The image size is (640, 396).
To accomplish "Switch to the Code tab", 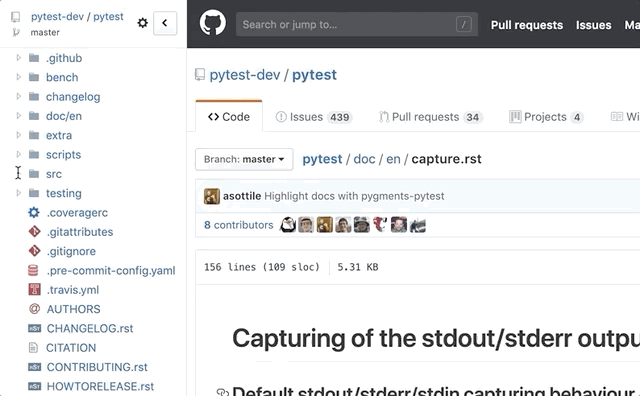I will tap(229, 117).
